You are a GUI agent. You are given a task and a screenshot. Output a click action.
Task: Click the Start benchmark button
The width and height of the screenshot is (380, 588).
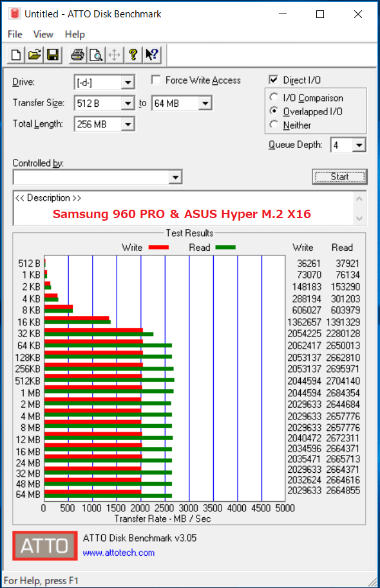point(340,177)
